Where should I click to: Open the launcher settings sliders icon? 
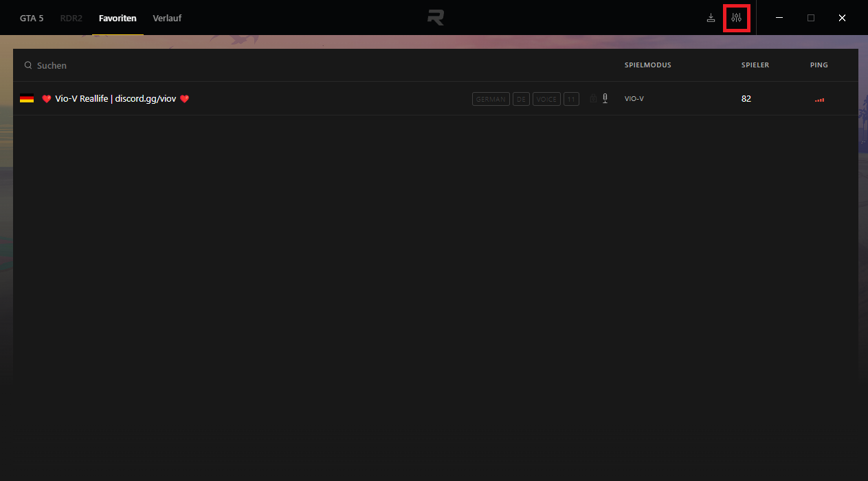[x=736, y=18]
